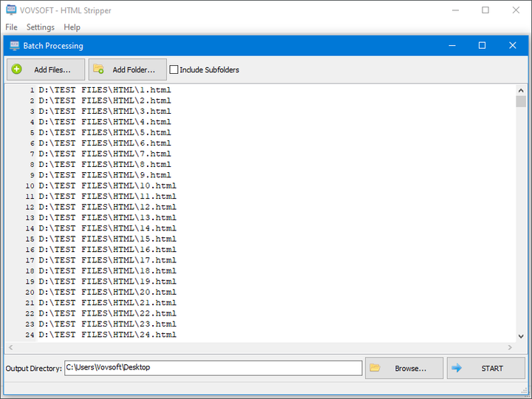
Task: Select line D:\TEST FILES\HTML\20.html
Action: tap(108, 292)
